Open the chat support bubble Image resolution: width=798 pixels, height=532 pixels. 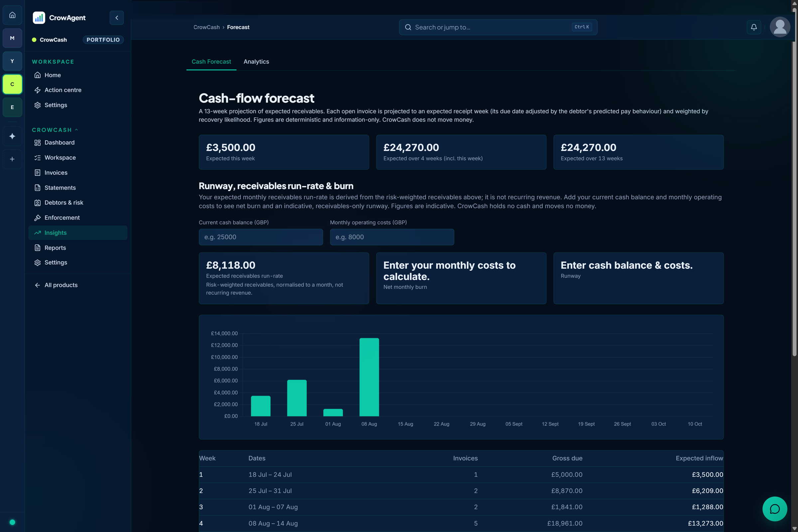tap(775, 509)
